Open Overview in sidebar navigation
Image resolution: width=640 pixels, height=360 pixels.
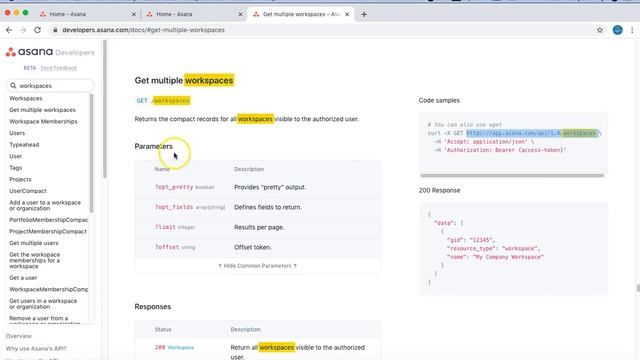pyautogui.click(x=18, y=336)
